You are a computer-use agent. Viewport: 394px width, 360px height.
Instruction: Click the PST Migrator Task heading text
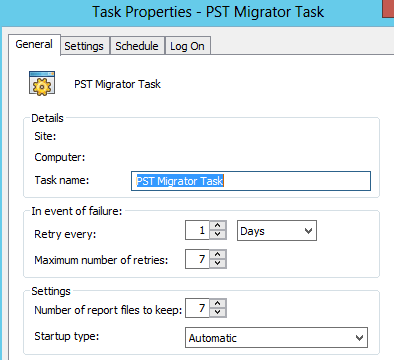point(117,84)
